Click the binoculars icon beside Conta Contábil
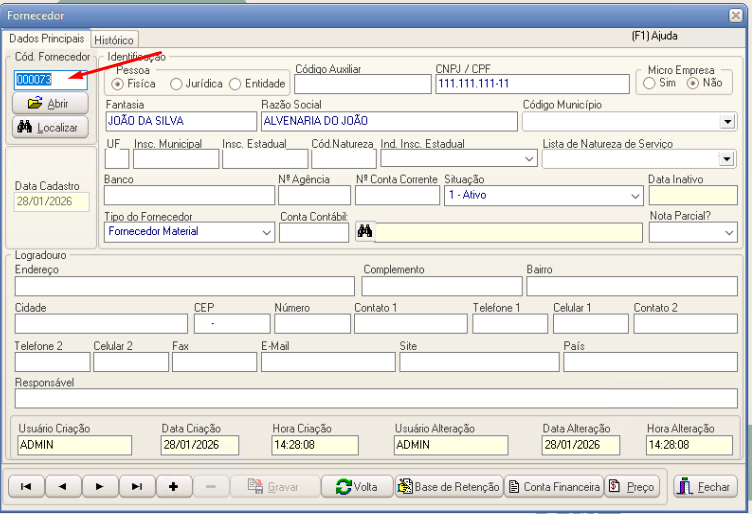The image size is (752, 514). [365, 232]
